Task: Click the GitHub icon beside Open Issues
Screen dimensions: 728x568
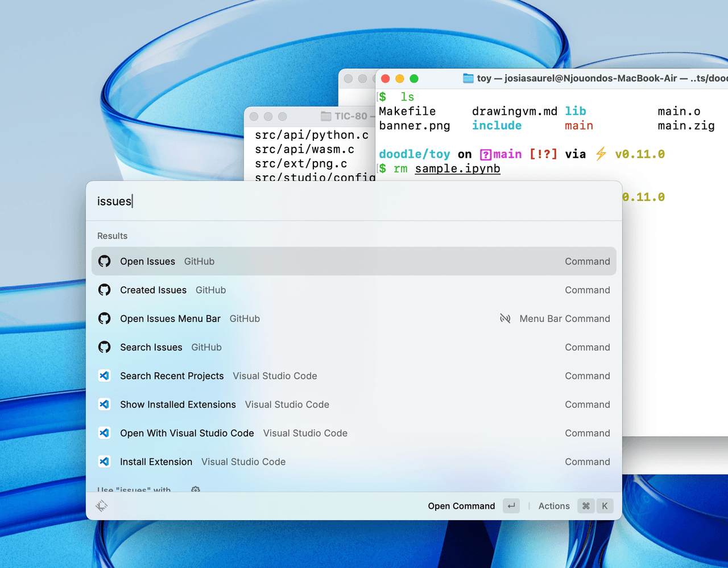Action: tap(105, 261)
